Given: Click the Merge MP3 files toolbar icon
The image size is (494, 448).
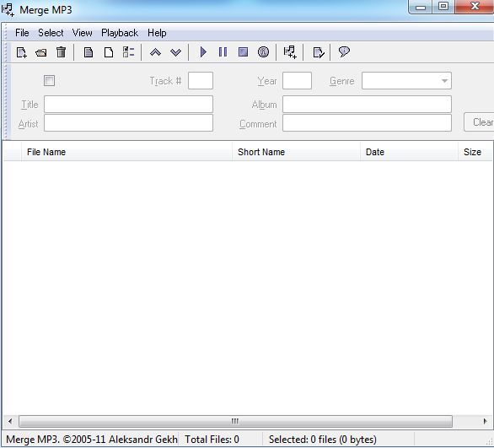Looking at the screenshot, I should (x=290, y=52).
